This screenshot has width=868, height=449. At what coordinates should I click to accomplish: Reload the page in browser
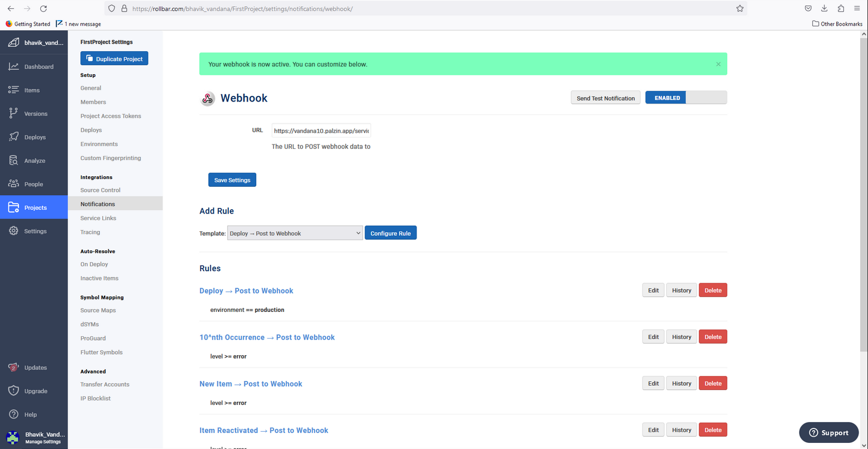pos(44,8)
